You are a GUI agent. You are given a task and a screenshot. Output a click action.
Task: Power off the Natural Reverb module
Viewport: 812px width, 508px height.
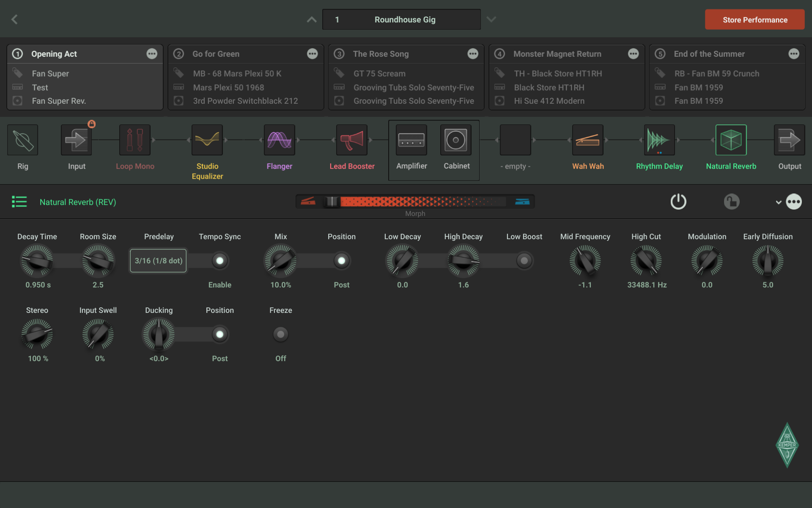(x=678, y=202)
